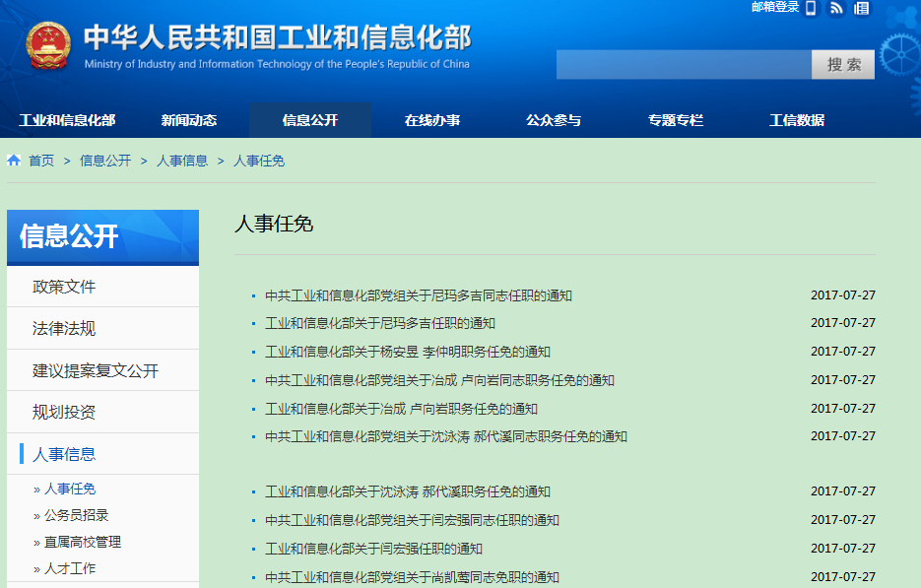
Task: Open the RSS feed icon
Action: (x=836, y=8)
